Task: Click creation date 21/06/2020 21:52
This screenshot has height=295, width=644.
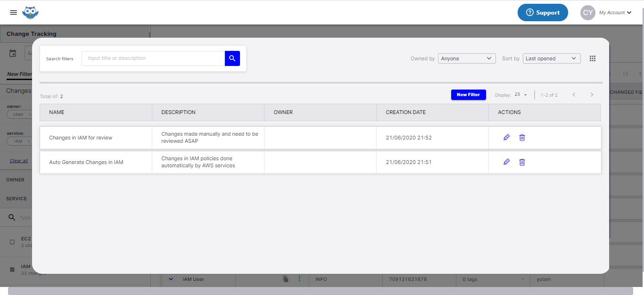Action: [409, 138]
